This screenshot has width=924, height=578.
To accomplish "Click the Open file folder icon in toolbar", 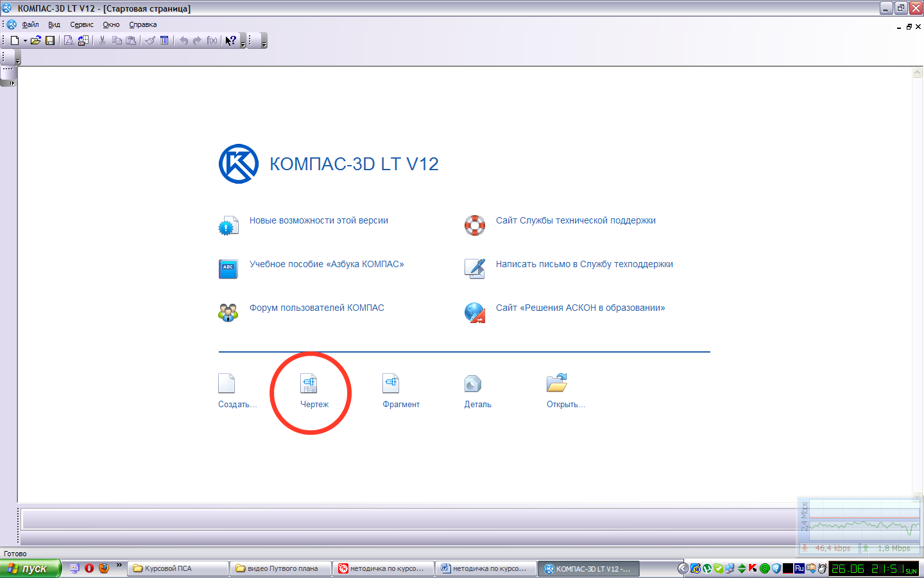I will click(36, 40).
